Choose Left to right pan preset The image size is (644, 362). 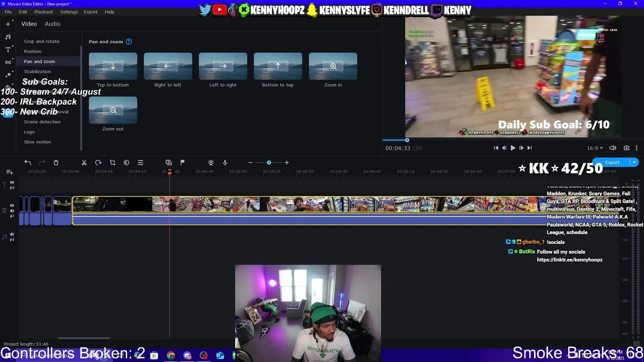[223, 66]
